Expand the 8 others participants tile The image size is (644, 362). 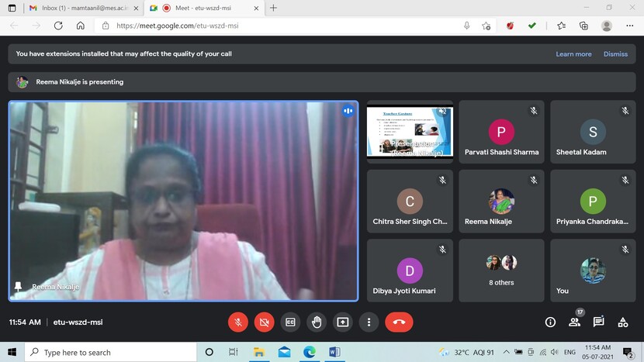[500, 270]
